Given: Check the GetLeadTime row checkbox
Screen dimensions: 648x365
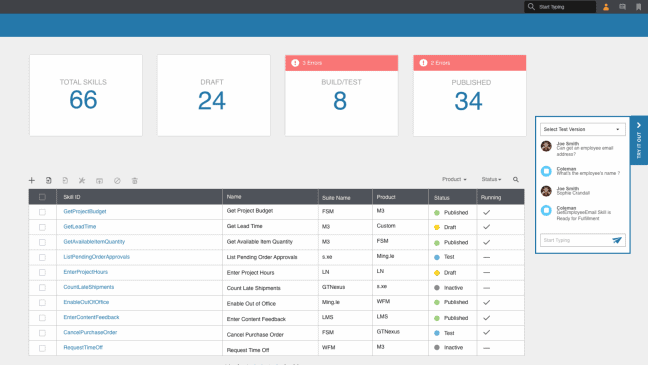Looking at the screenshot, I should point(42,227).
